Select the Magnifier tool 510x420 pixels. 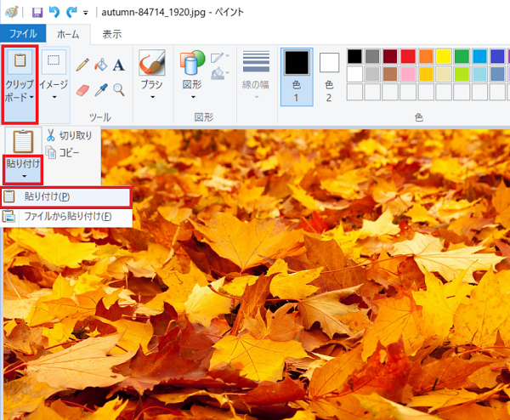pos(119,90)
